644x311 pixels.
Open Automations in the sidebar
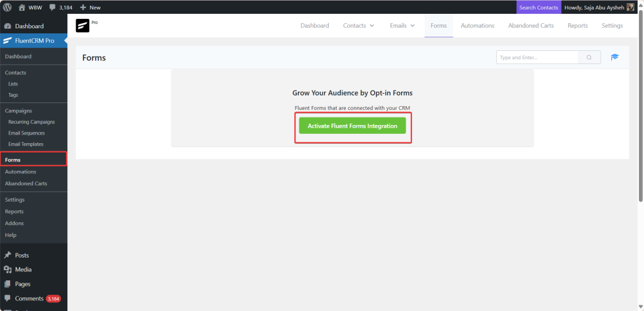(x=21, y=172)
